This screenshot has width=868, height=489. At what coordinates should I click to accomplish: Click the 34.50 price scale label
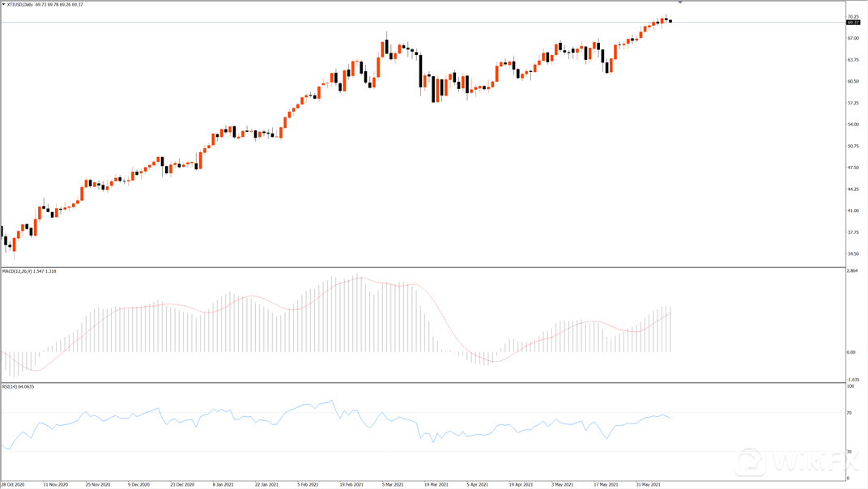[853, 254]
